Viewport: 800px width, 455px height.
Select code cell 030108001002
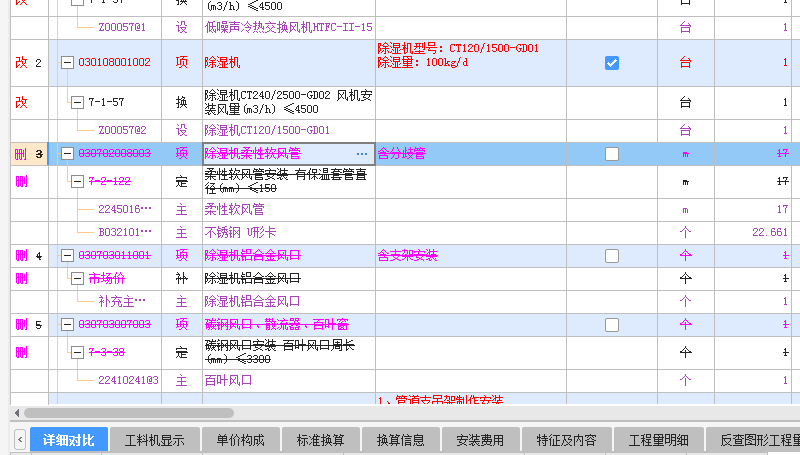click(x=105, y=63)
